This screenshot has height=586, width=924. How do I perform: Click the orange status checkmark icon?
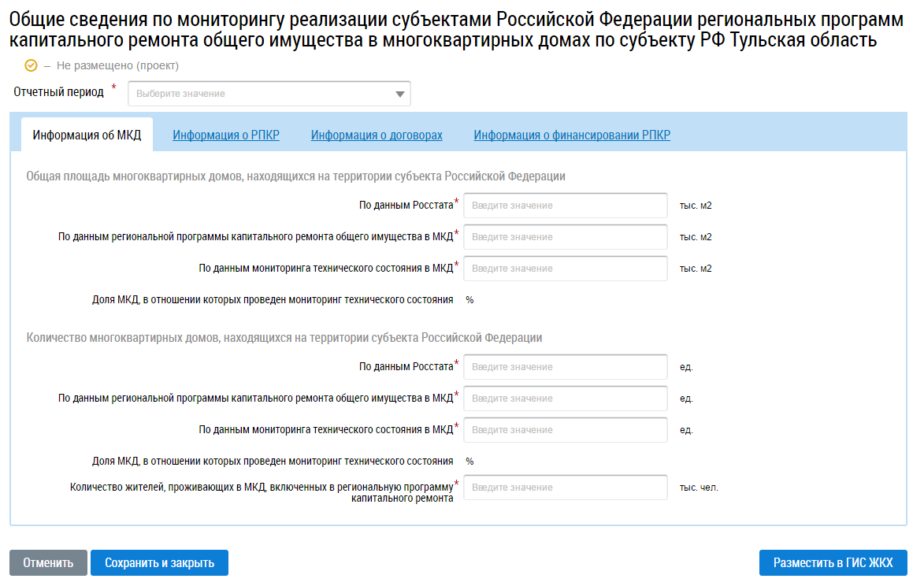click(31, 65)
